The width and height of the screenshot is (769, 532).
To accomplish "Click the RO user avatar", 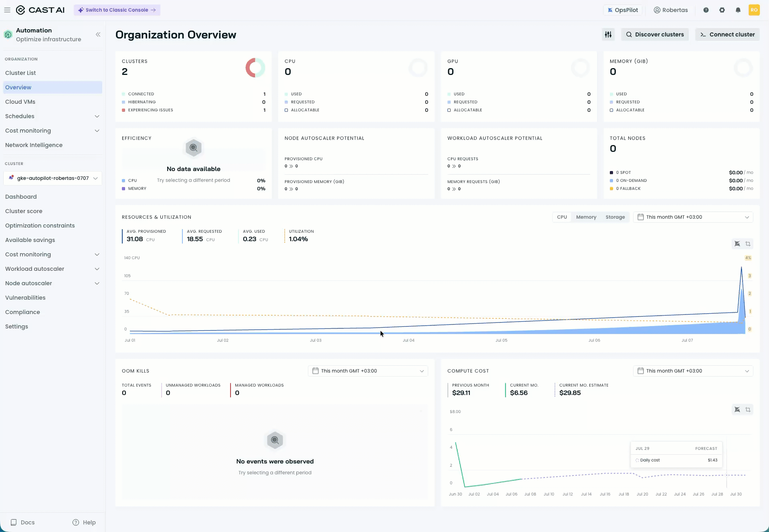I will (754, 10).
